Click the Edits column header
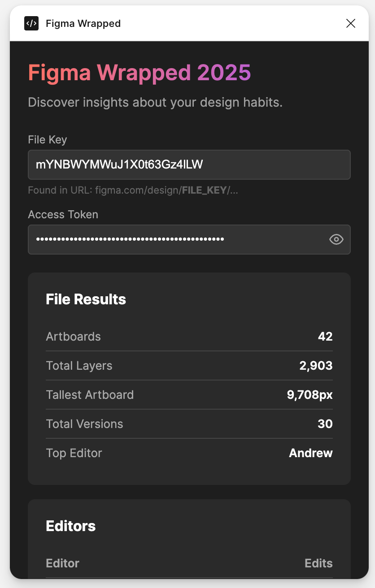Viewport: 375px width, 588px height. tap(318, 563)
